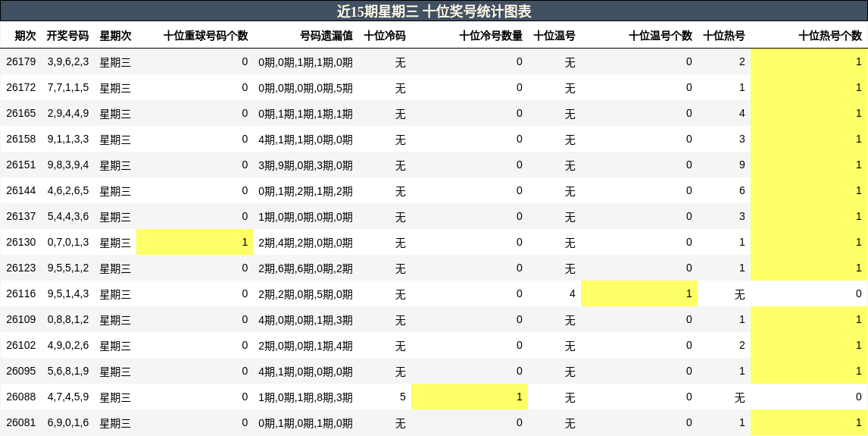Select period number 26081
868x436 pixels.
(x=21, y=422)
